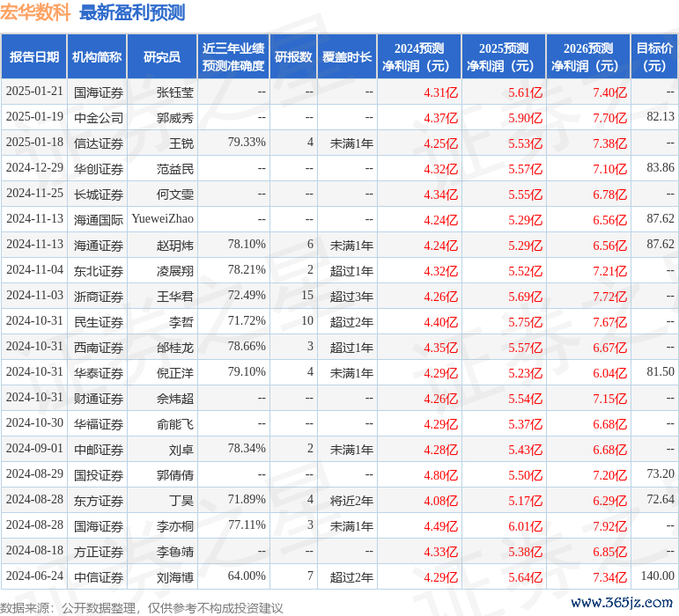Click accuracy value 78.21%
679x616 pixels.
coord(247,269)
